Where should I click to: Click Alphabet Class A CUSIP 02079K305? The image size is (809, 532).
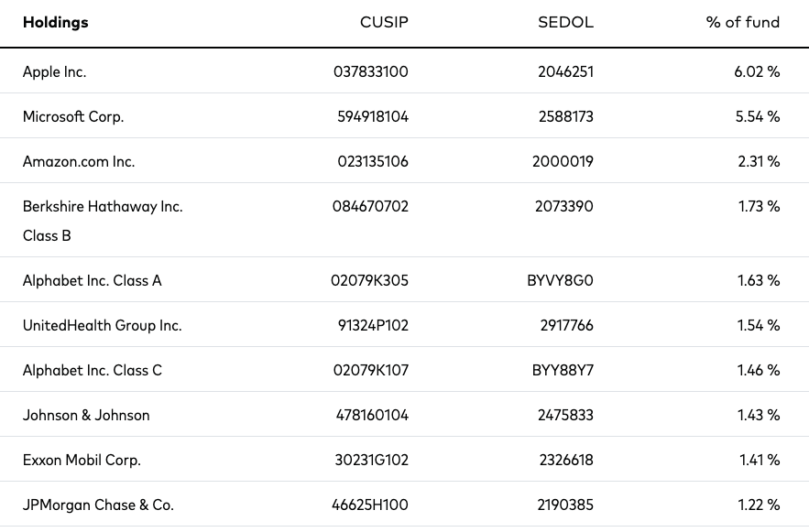click(369, 280)
